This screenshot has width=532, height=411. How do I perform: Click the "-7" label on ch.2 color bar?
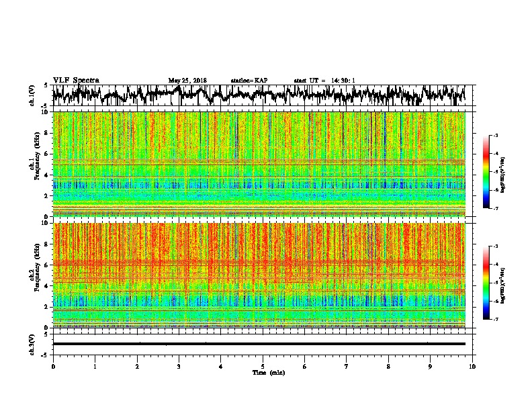tap(496, 320)
